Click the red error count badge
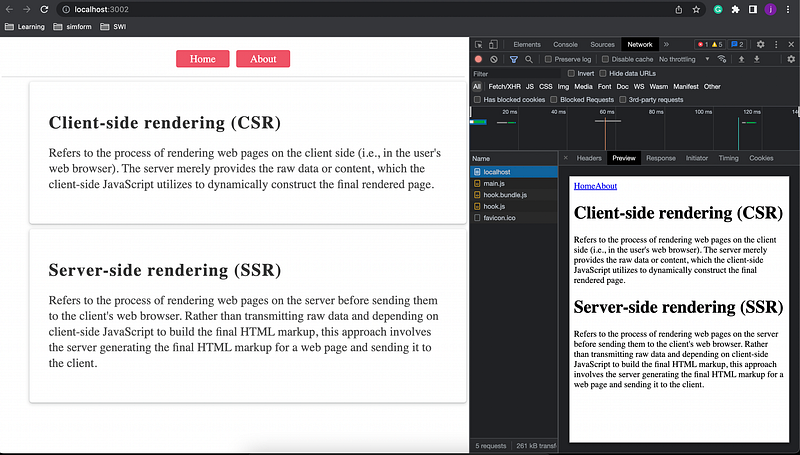 (x=703, y=44)
